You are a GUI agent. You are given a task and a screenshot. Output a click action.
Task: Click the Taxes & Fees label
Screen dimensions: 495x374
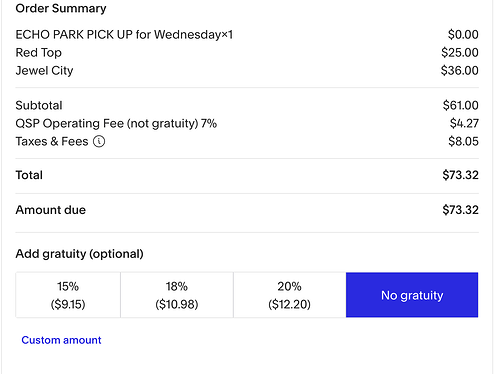52,141
